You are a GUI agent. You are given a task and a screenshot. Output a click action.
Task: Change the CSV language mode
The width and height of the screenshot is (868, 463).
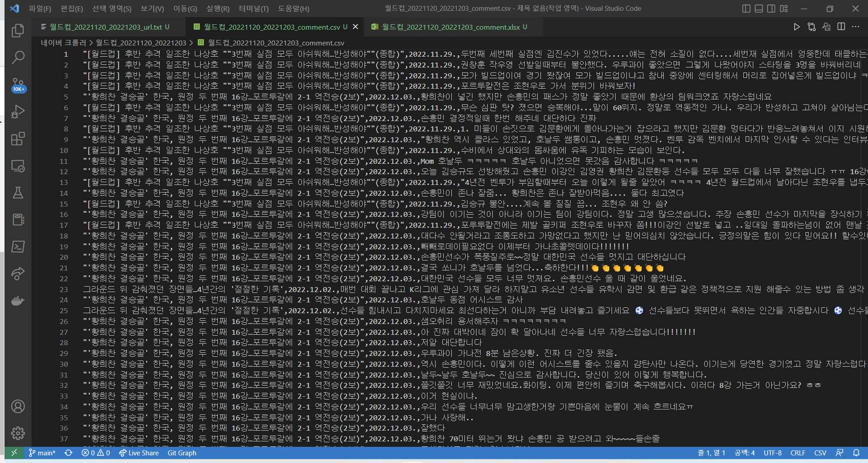pyautogui.click(x=820, y=453)
